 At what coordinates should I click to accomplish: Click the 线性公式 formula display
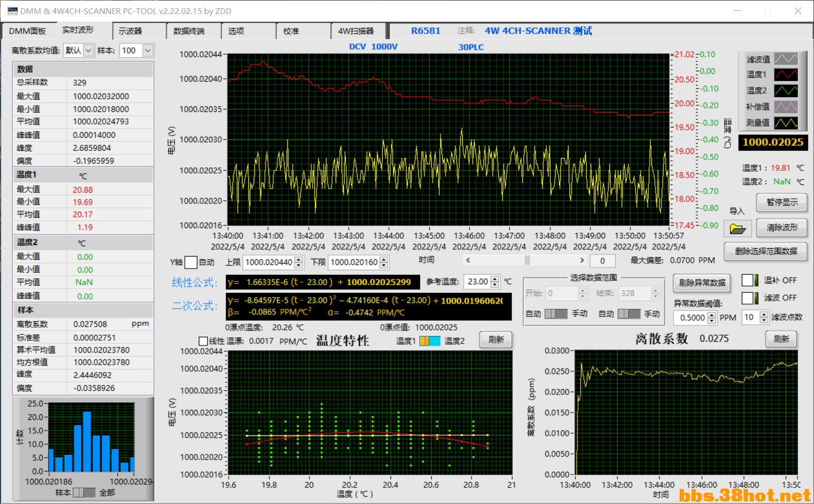click(x=323, y=282)
